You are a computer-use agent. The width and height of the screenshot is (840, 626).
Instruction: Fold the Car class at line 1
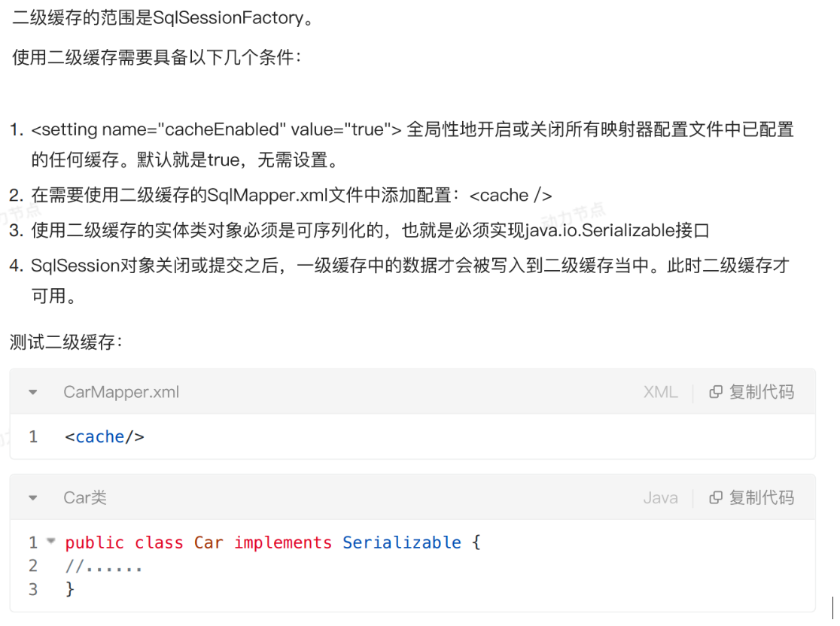(51, 541)
